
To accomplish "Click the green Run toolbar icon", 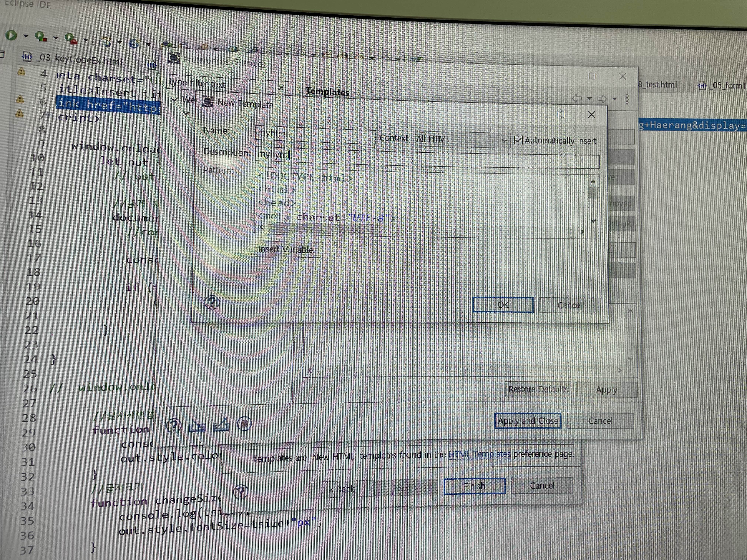I will point(11,35).
